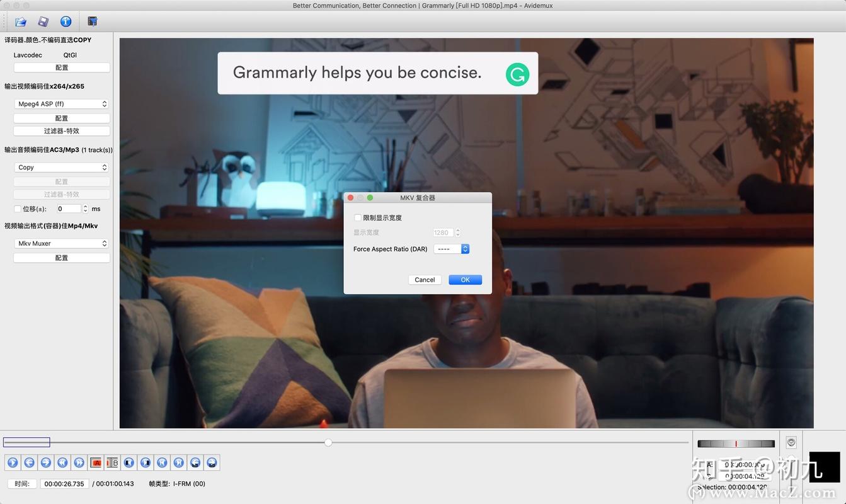This screenshot has width=846, height=504.
Task: Click the gray jog shuttle wheel
Action: tap(736, 444)
